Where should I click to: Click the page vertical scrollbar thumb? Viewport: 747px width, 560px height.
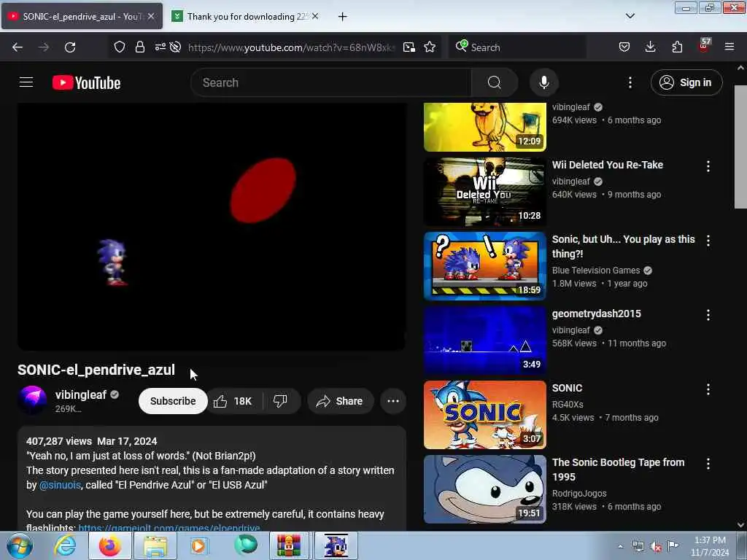740,147
